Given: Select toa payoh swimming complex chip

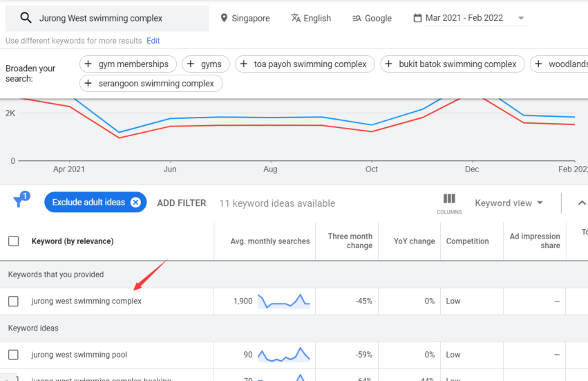Looking at the screenshot, I should point(305,64).
